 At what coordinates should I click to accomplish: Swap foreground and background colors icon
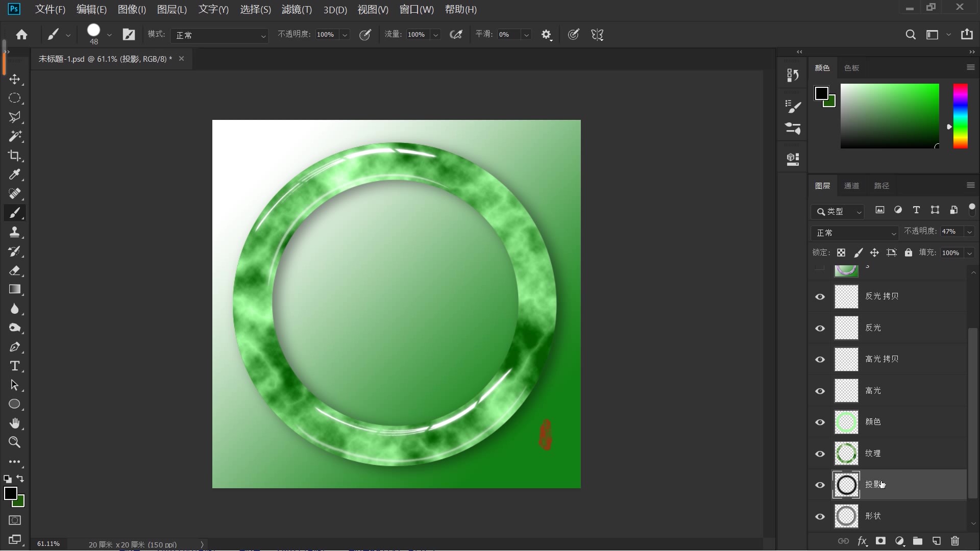20,479
